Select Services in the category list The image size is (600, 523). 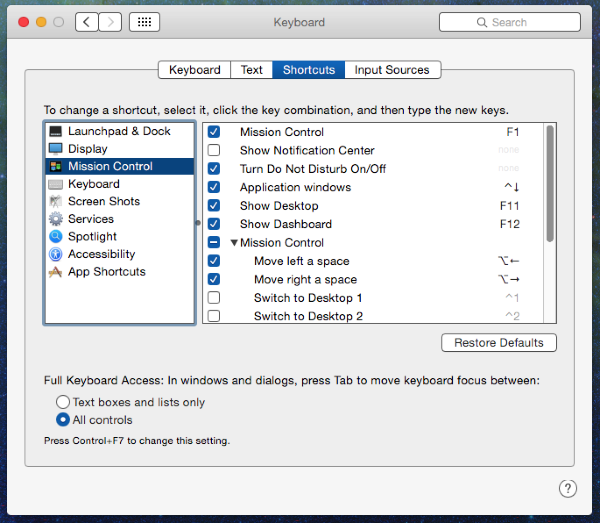120,219
